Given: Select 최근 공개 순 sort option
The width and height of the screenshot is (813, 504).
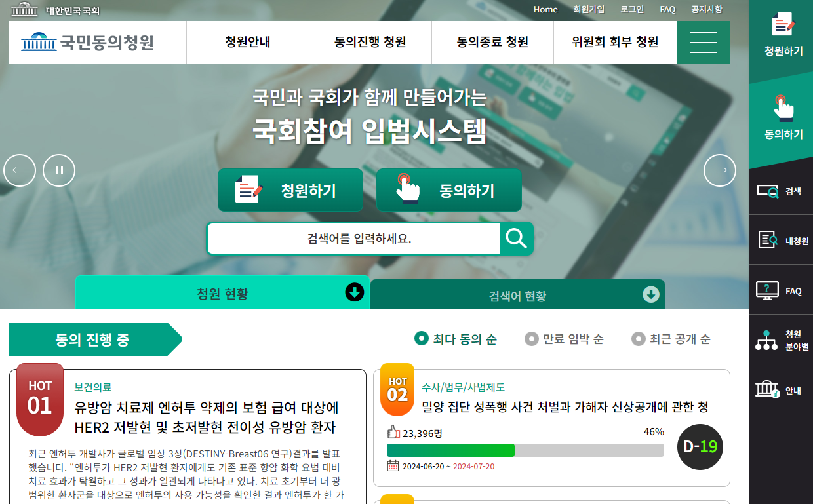Looking at the screenshot, I should (x=671, y=339).
